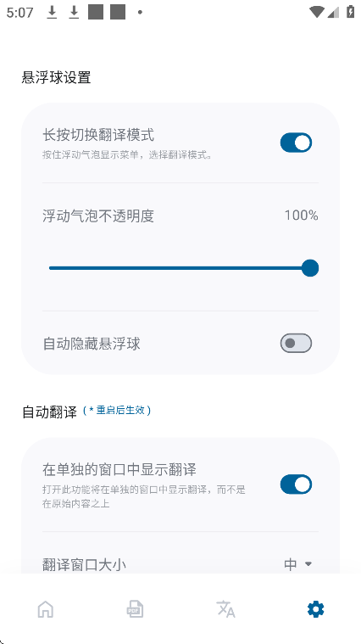
Task: Disable the 在单独的窗口中显示翻译 switch
Action: pyautogui.click(x=296, y=484)
